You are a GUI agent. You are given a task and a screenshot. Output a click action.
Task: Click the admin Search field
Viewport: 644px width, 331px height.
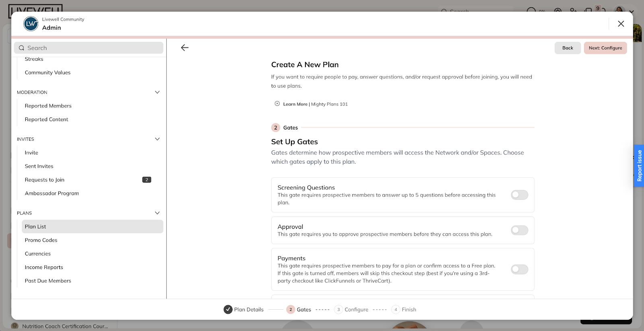point(89,48)
